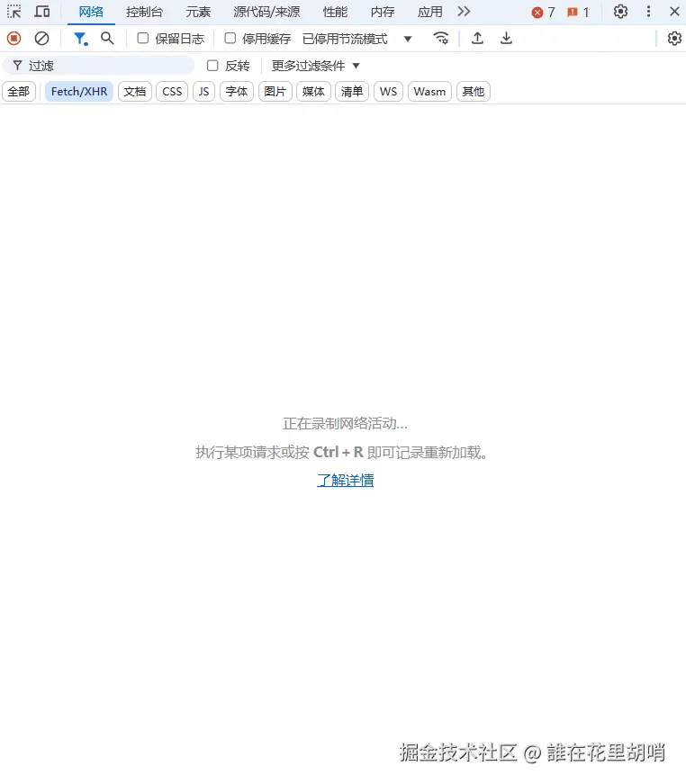
Task: Import HAR file with upload arrow
Action: click(477, 38)
